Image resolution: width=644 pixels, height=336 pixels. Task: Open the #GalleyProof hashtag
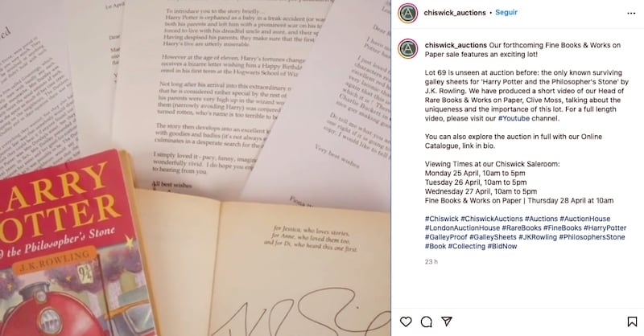(x=446, y=237)
